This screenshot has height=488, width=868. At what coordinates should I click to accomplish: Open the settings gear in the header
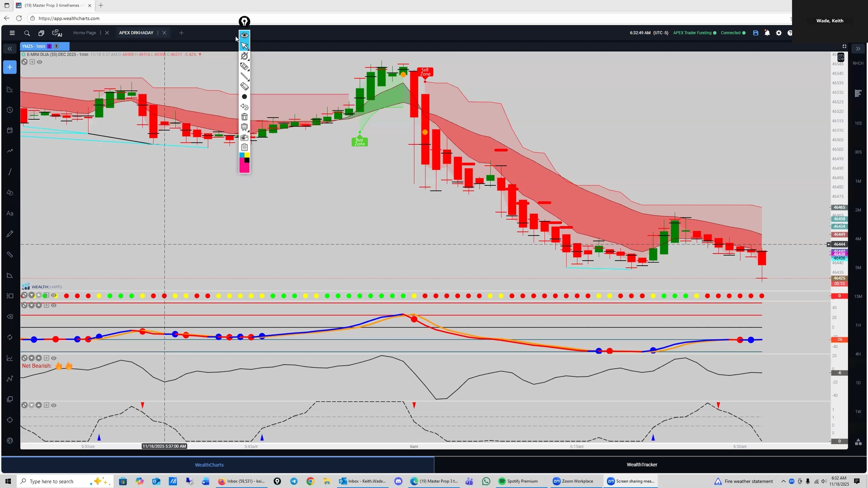[x=779, y=33]
